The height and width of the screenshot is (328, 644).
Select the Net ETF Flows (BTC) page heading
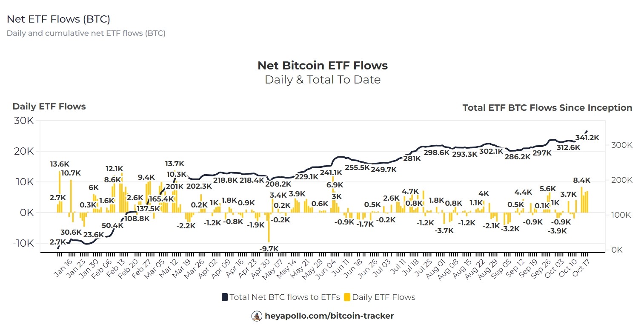[x=59, y=19]
